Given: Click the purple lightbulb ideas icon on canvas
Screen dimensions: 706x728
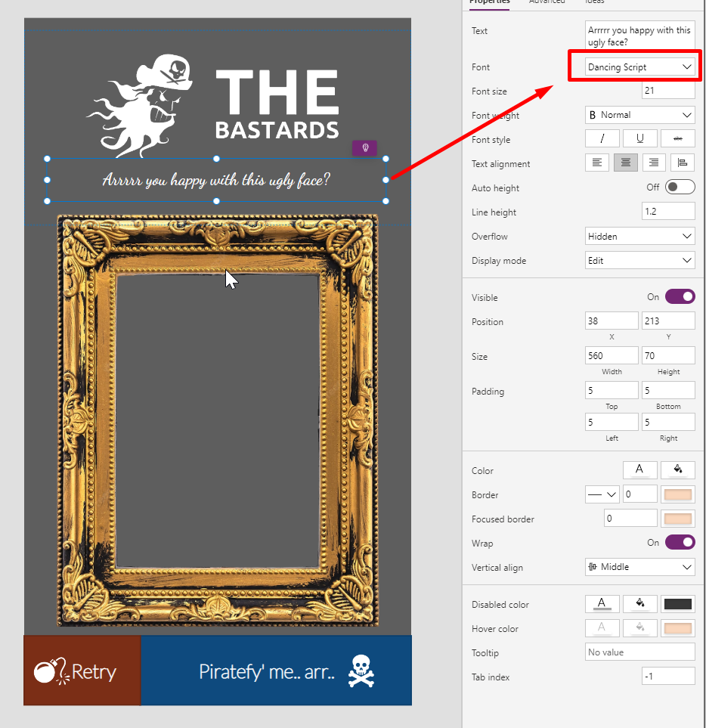Looking at the screenshot, I should pos(365,148).
